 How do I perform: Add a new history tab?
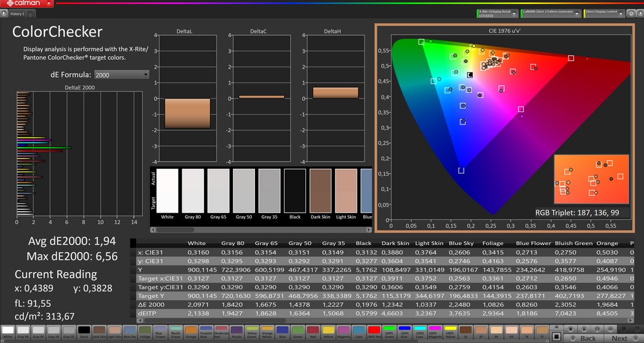pos(31,14)
